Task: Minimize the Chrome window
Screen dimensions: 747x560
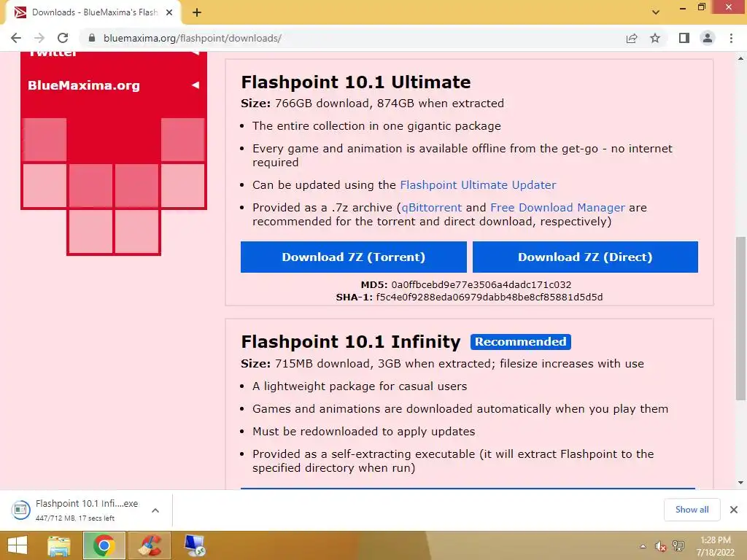Action: pyautogui.click(x=683, y=8)
